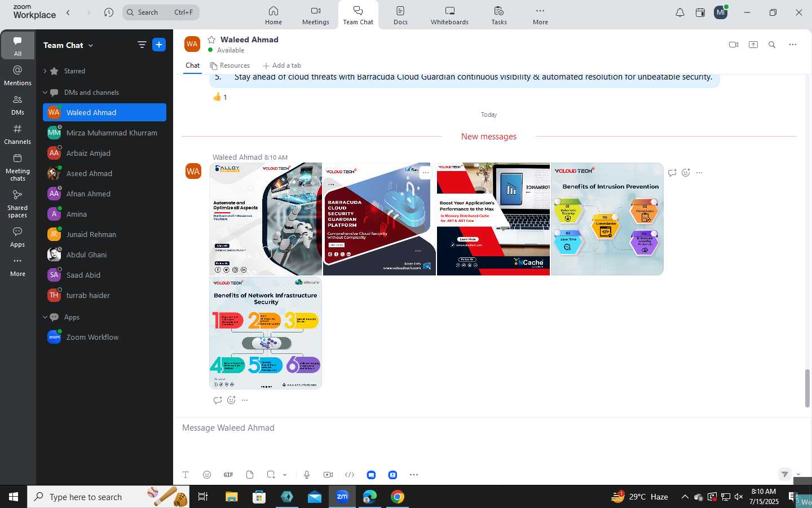Open Shared spaces in sidebar

(x=17, y=204)
